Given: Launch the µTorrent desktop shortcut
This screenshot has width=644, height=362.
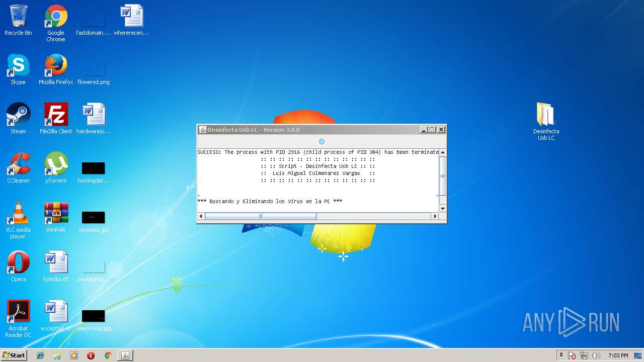Looking at the screenshot, I should tap(56, 168).
